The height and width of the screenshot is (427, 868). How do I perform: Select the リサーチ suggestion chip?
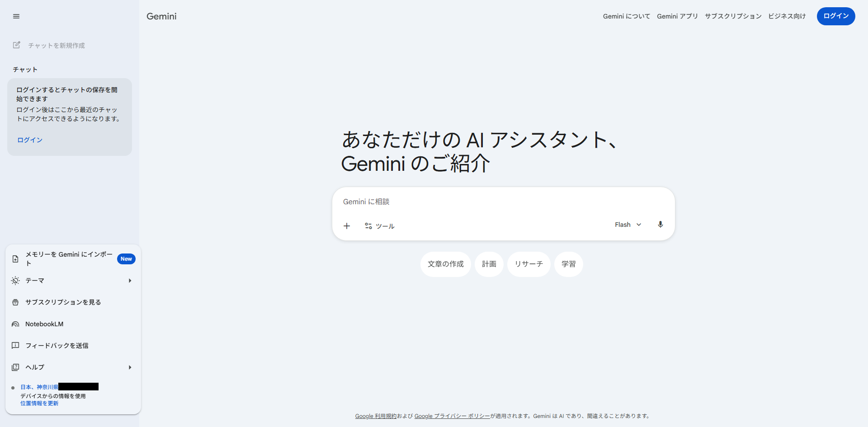coord(529,264)
